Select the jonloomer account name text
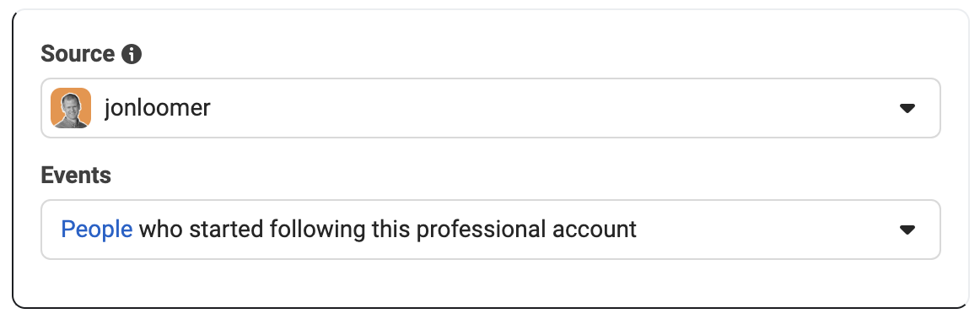980x319 pixels. click(x=157, y=108)
